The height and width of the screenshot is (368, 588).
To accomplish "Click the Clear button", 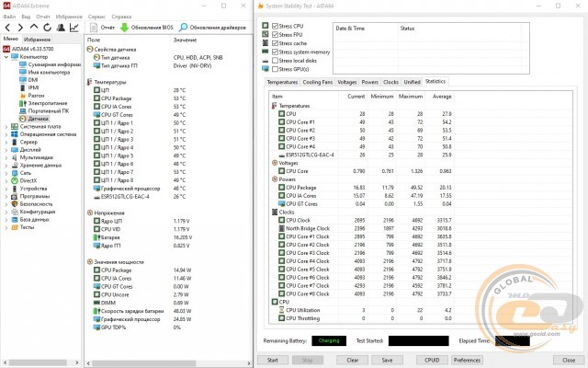I will [353, 360].
